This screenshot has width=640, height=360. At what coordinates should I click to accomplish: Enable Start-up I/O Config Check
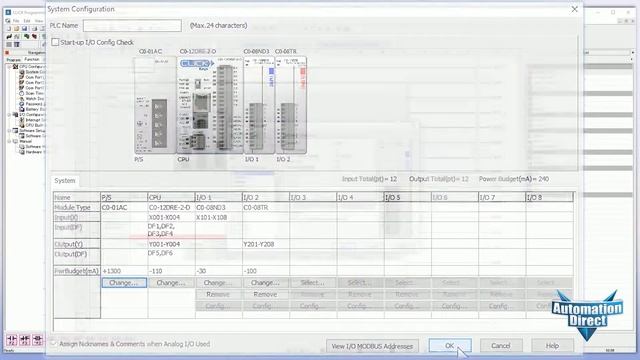[55, 42]
